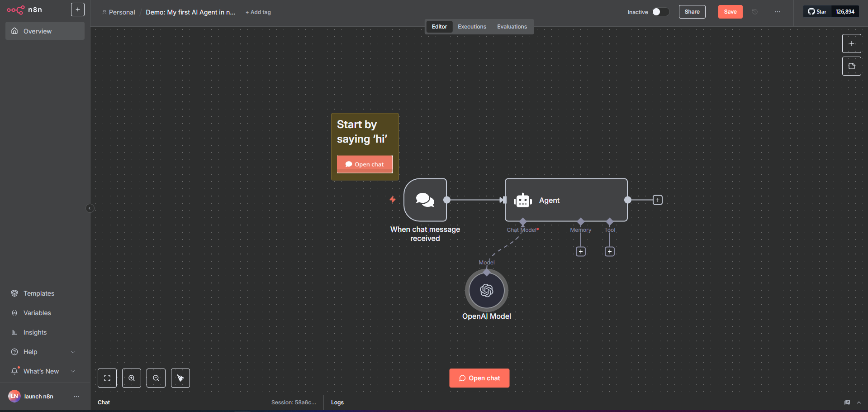This screenshot has width=868, height=412.
Task: Open Templates from the sidebar
Action: click(39, 293)
